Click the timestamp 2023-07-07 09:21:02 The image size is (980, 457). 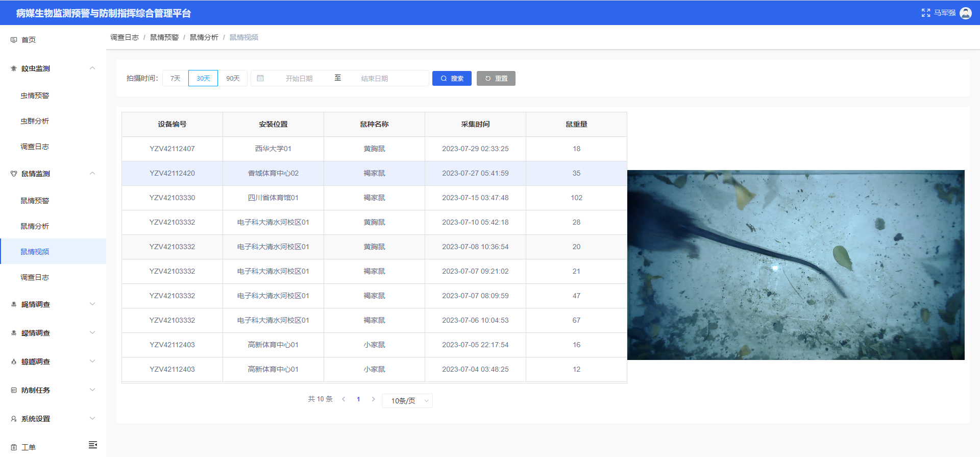point(475,271)
